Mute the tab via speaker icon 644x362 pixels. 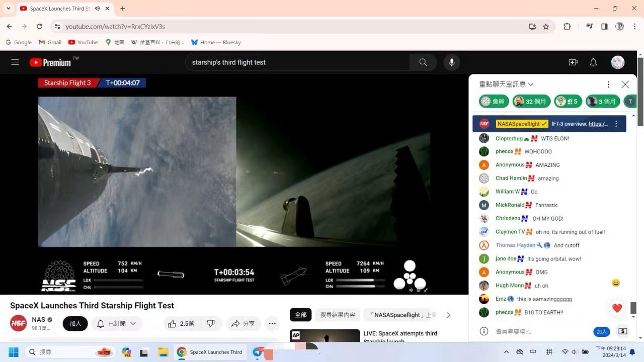click(97, 9)
